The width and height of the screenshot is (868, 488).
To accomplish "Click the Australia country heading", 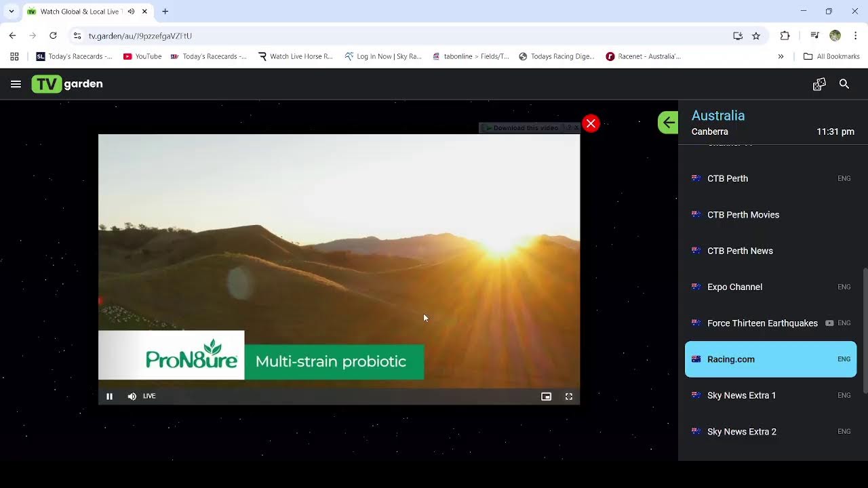I will pos(718,116).
